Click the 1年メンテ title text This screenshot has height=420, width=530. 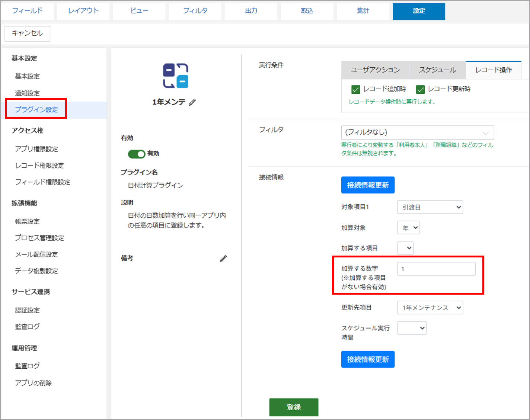(x=169, y=102)
